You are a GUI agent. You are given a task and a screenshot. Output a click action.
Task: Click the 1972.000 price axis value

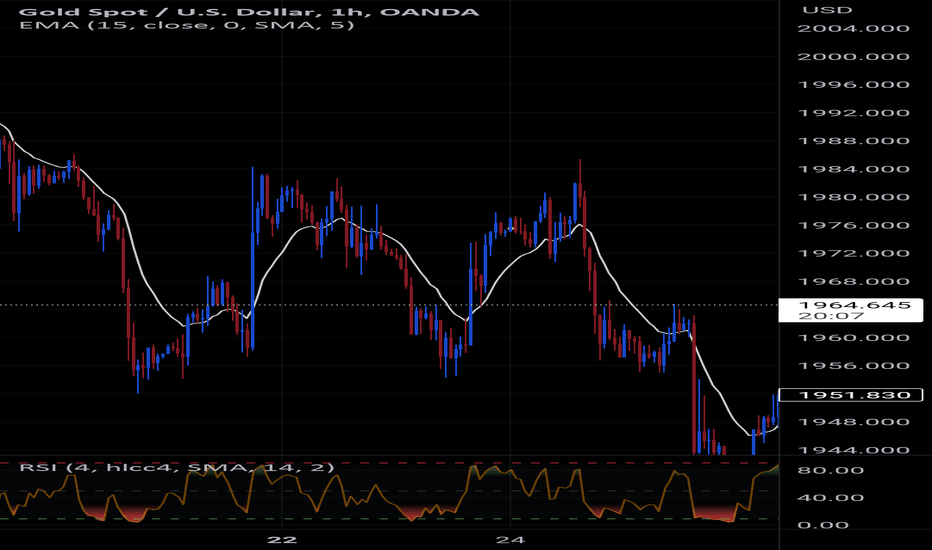(853, 253)
